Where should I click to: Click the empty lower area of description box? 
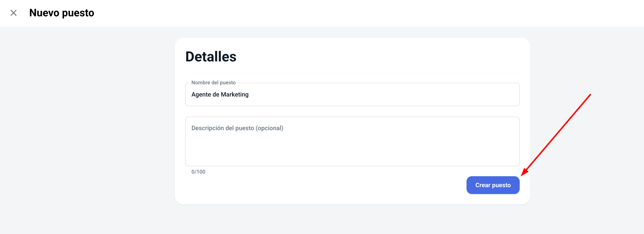[352, 153]
